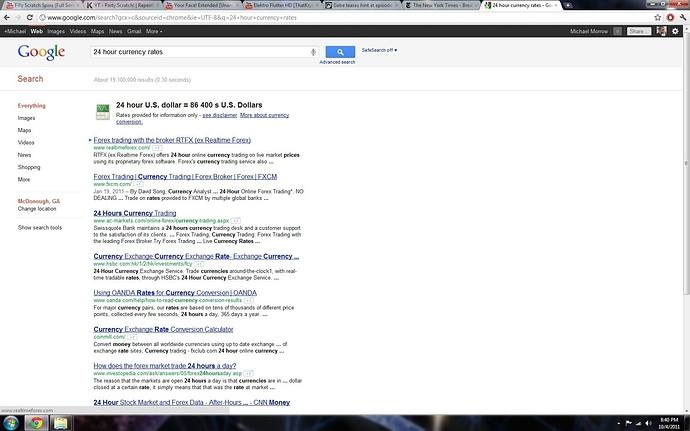Click the Advanced search link
The height and width of the screenshot is (431, 690).
[x=337, y=62]
